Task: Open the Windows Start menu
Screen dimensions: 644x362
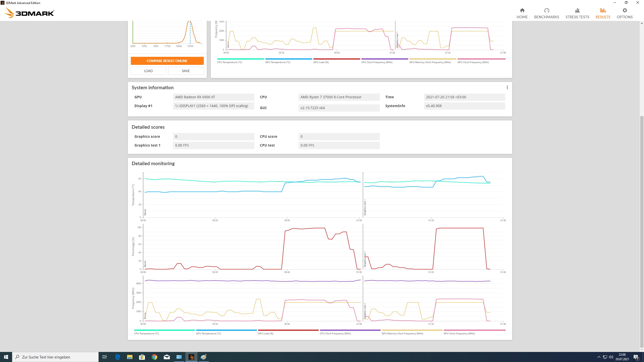Action: (x=6, y=357)
